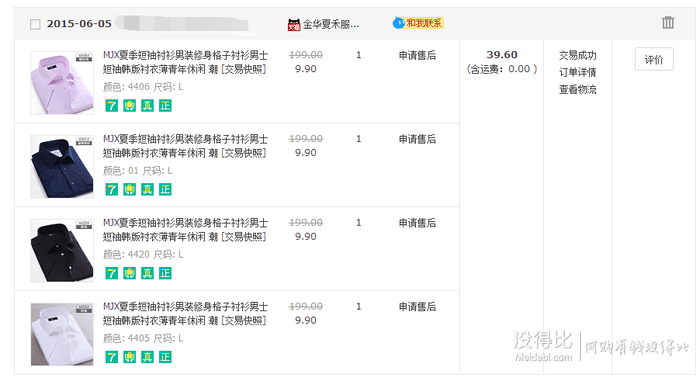This screenshot has width=700, height=381.
Task: Click the Tmall cat shop icon
Action: [x=294, y=25]
